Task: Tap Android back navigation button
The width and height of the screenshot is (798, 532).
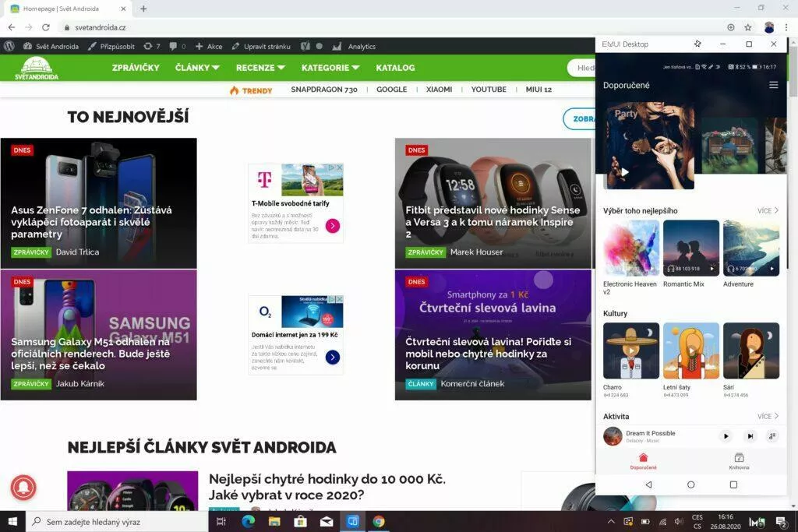Action: [648, 484]
